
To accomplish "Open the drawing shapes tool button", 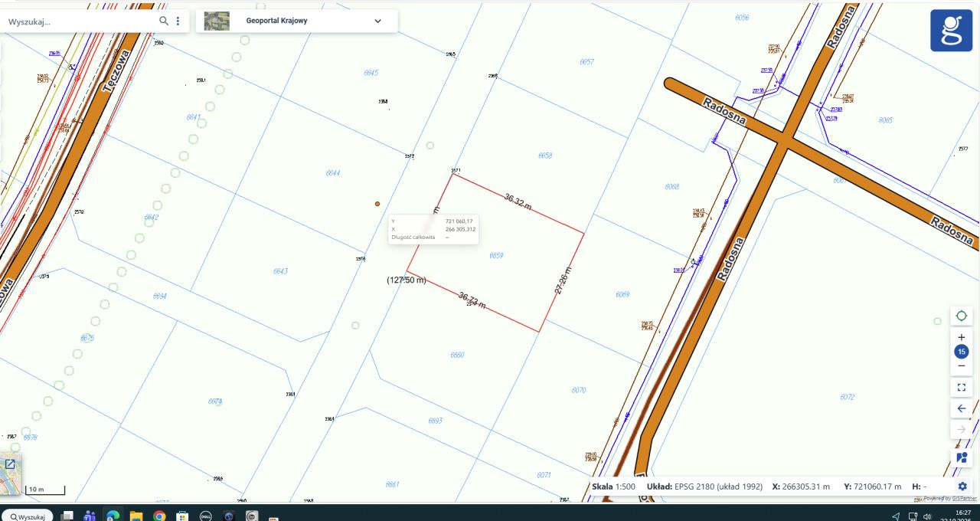I will coord(962,457).
